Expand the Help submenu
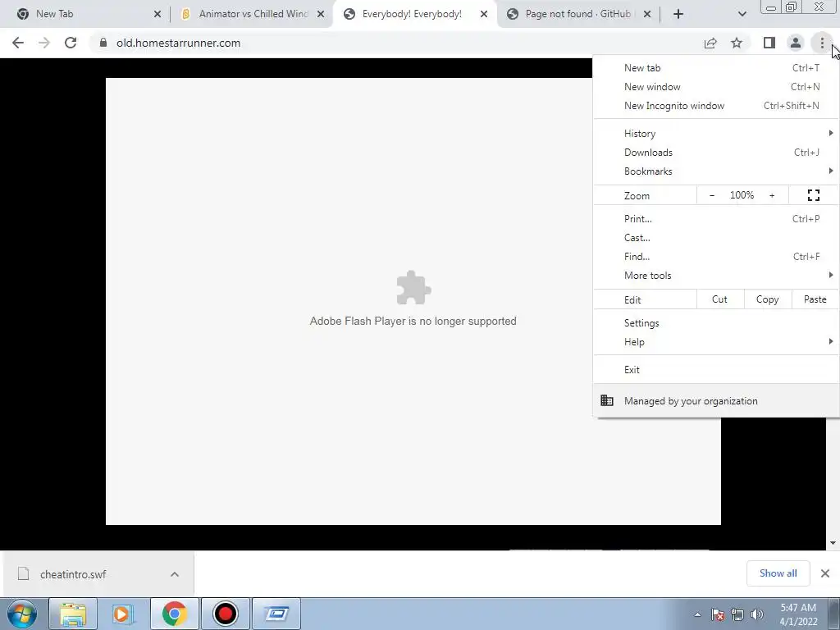The width and height of the screenshot is (840, 630). [715, 342]
